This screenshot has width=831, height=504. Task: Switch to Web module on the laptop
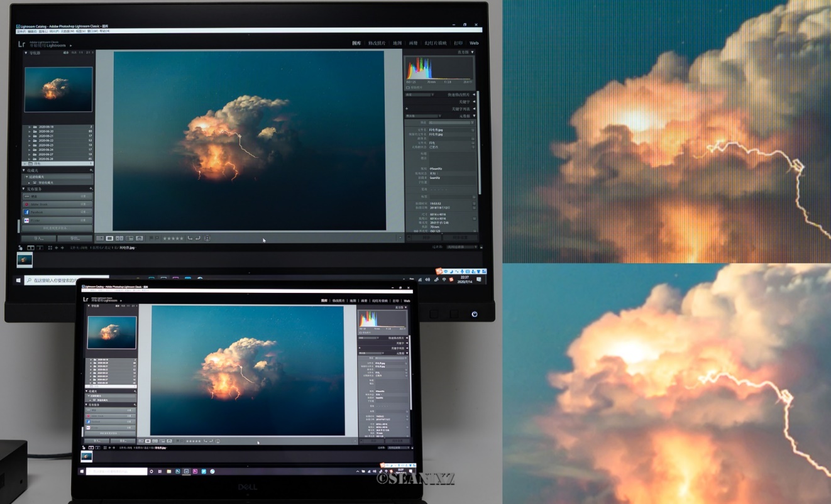tap(406, 301)
